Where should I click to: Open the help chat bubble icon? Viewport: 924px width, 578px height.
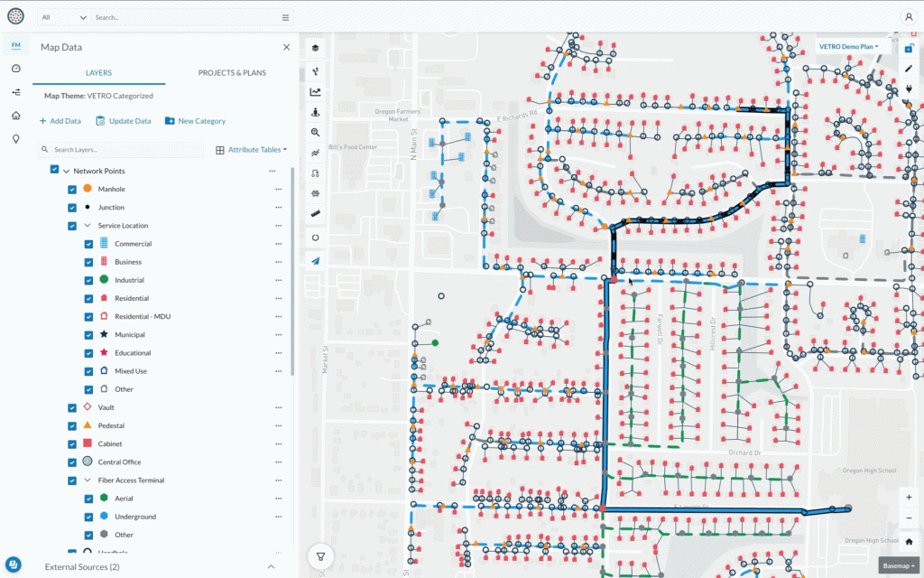tap(14, 564)
